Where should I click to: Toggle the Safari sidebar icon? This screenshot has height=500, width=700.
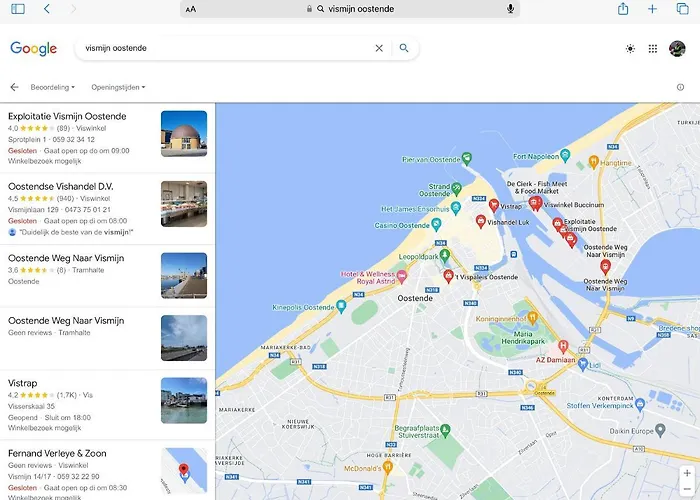(x=18, y=8)
